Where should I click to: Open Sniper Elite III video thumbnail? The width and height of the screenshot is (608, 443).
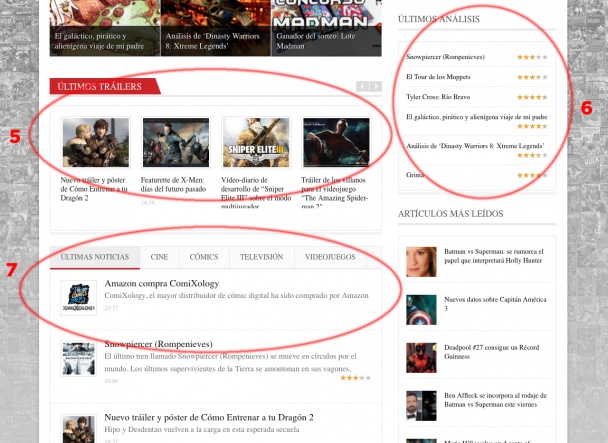(x=256, y=143)
